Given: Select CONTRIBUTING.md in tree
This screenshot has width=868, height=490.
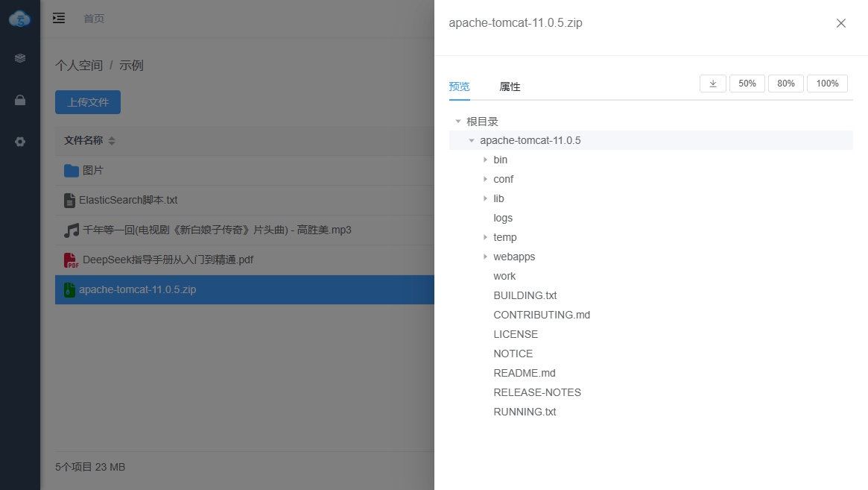Looking at the screenshot, I should point(542,315).
